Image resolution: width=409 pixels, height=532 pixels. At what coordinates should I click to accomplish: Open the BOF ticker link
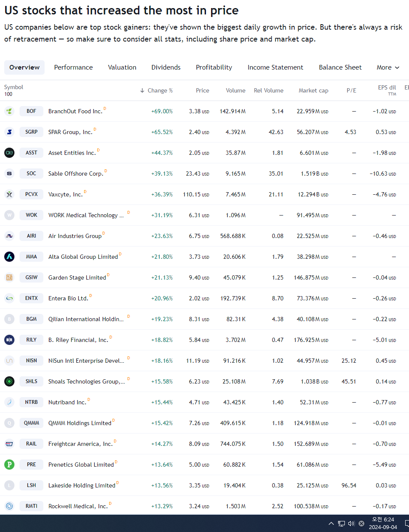(31, 111)
